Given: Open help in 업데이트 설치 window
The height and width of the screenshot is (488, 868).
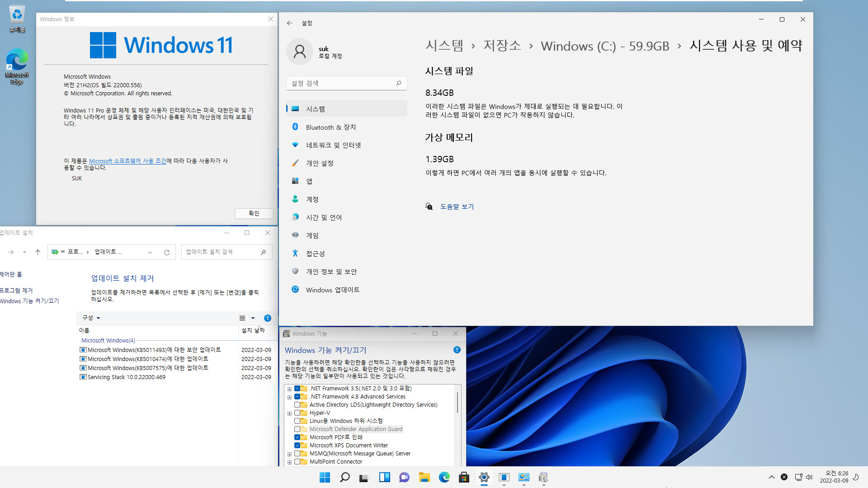Looking at the screenshot, I should [x=268, y=318].
